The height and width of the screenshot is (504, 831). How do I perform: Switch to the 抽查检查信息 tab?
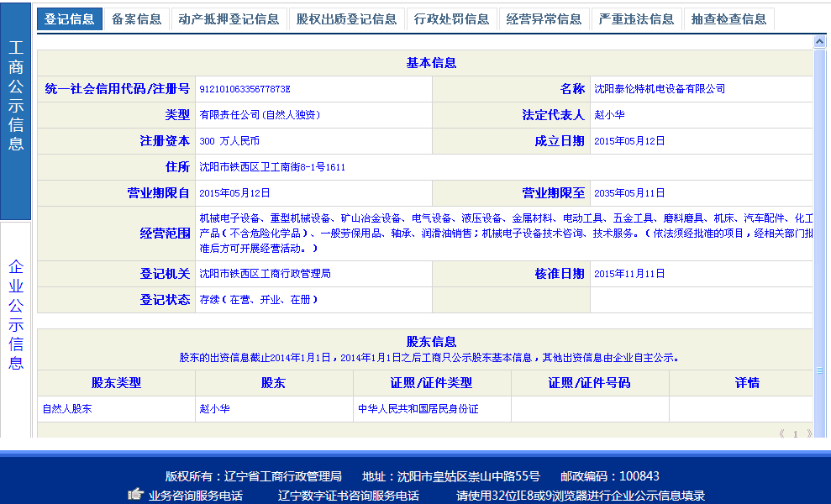point(728,19)
